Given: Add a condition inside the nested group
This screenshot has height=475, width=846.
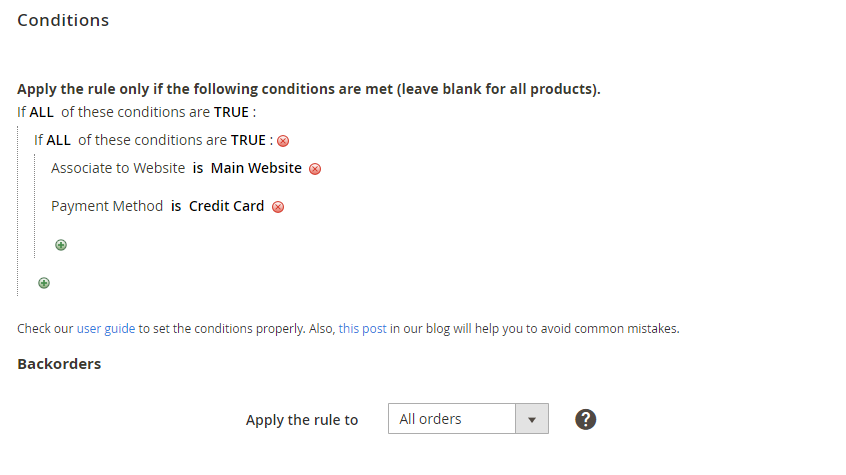Looking at the screenshot, I should pos(61,245).
